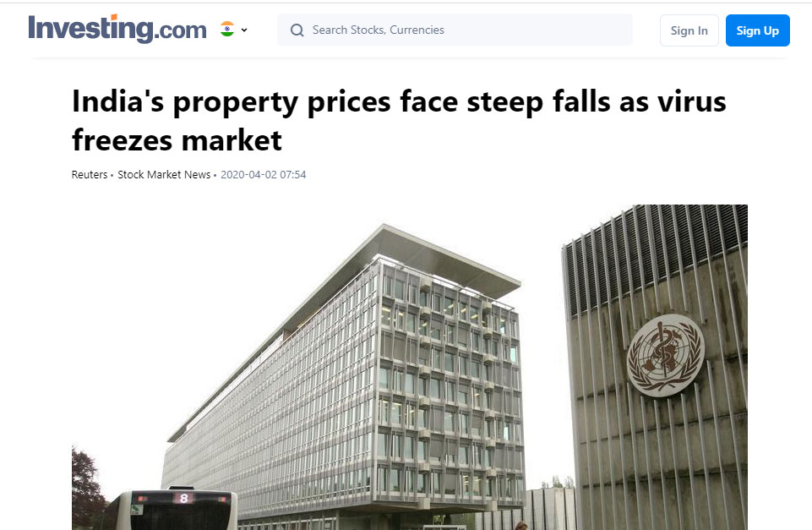Viewport: 812px width, 530px height.
Task: Click the WHO emblem in the photo
Action: click(665, 355)
